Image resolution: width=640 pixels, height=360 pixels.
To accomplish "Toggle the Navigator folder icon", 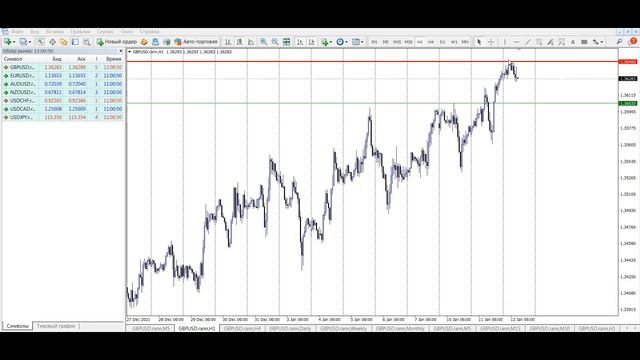I will (64, 42).
